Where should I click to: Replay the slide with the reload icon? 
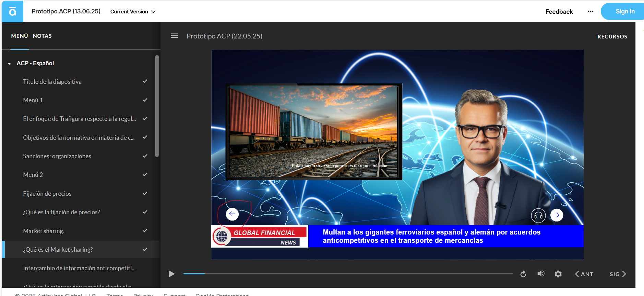(x=523, y=274)
